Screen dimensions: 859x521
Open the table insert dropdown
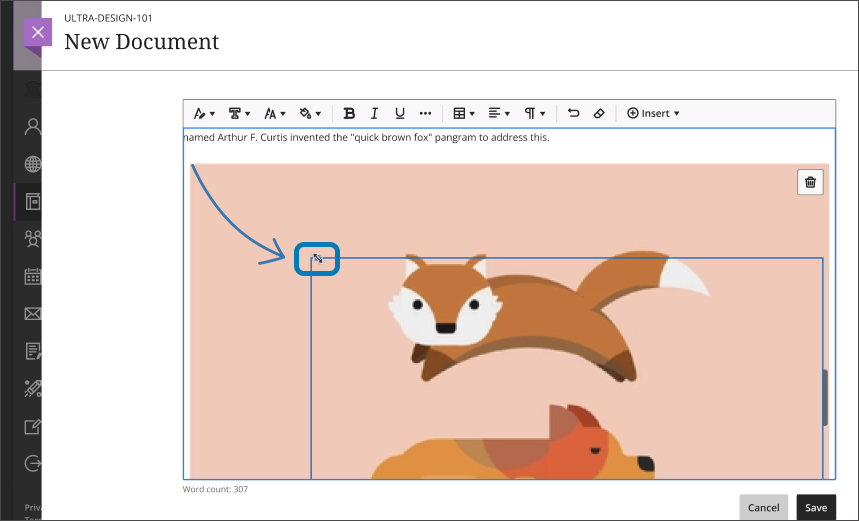coord(463,114)
